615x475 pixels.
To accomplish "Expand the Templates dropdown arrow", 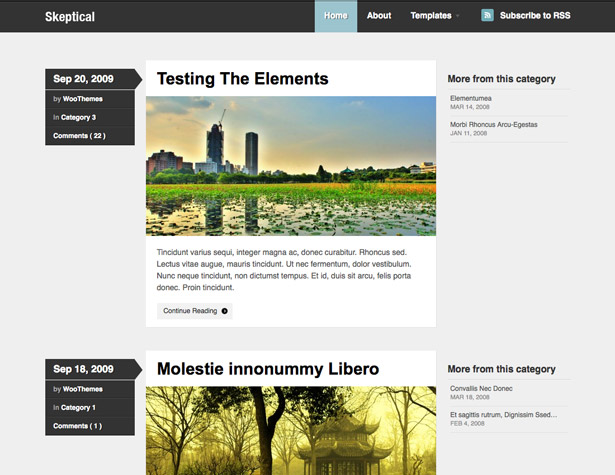I will 458,16.
